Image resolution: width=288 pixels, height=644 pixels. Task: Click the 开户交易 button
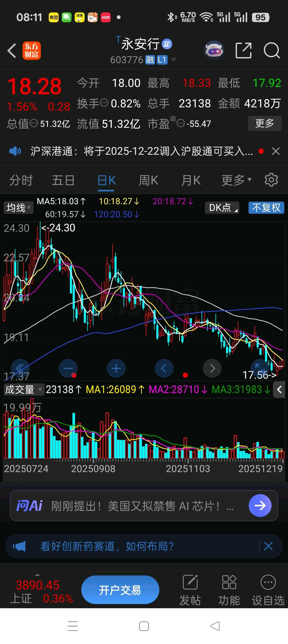click(x=120, y=590)
